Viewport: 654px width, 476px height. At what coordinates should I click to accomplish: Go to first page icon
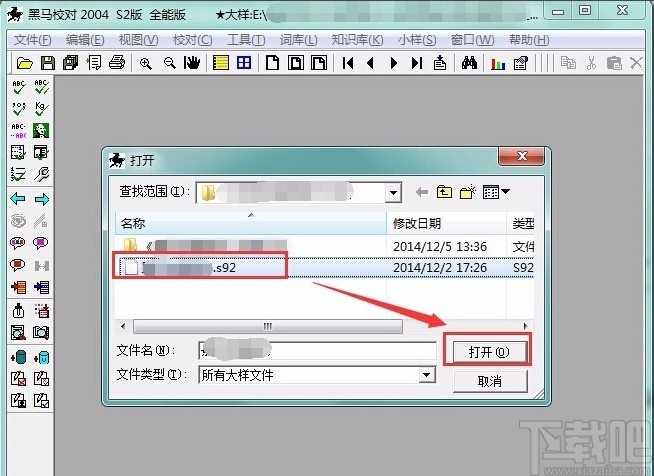tap(348, 63)
